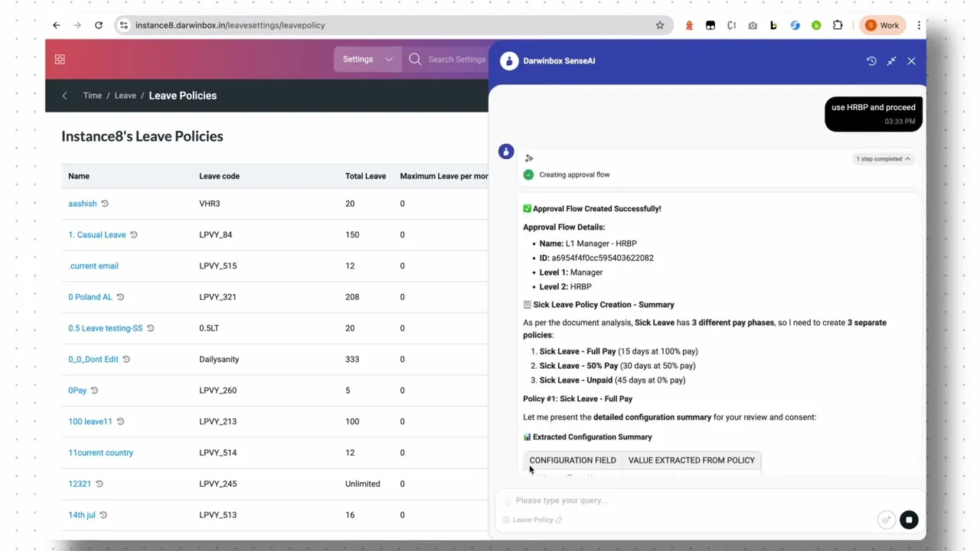Open the .current email leave policy
Screen dimensions: 980x551
tap(93, 266)
